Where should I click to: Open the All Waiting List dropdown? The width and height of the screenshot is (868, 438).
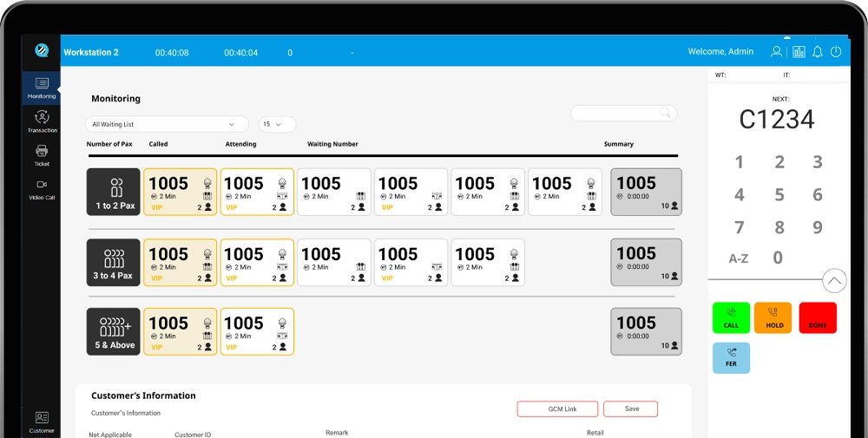pyautogui.click(x=167, y=124)
